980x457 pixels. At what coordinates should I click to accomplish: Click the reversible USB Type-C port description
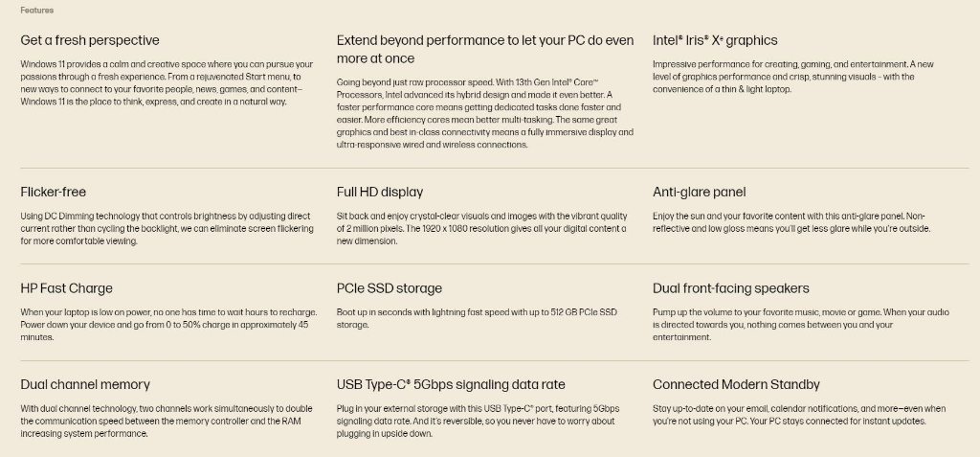pos(479,421)
